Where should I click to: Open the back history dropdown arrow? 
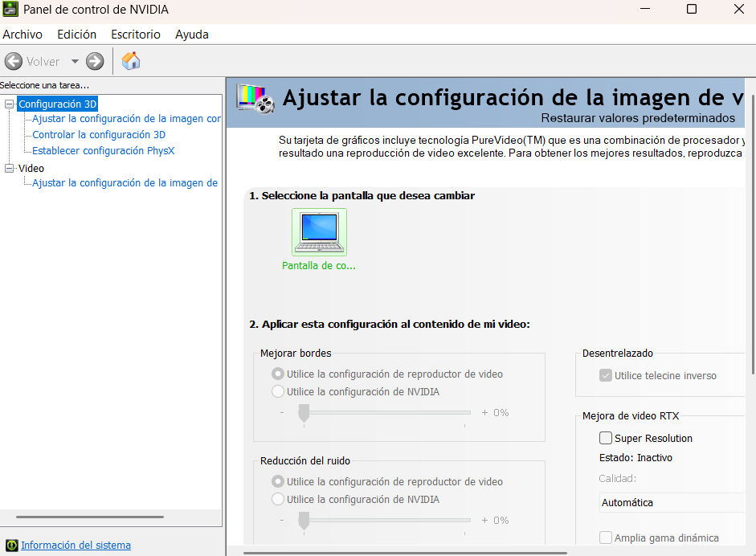coord(75,61)
